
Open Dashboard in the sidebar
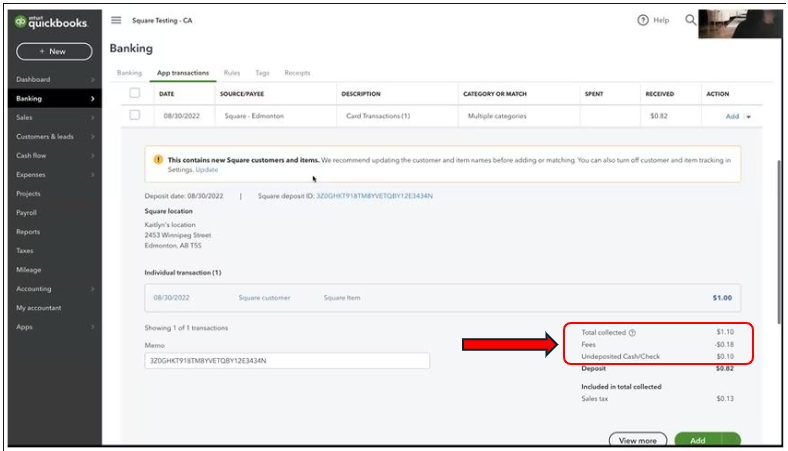click(33, 79)
